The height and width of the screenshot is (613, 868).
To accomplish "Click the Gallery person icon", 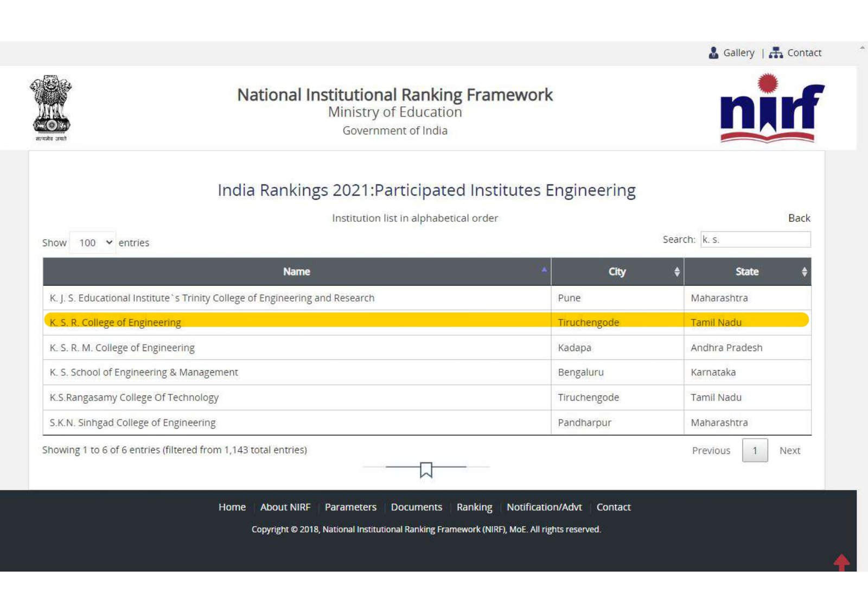I will [713, 53].
